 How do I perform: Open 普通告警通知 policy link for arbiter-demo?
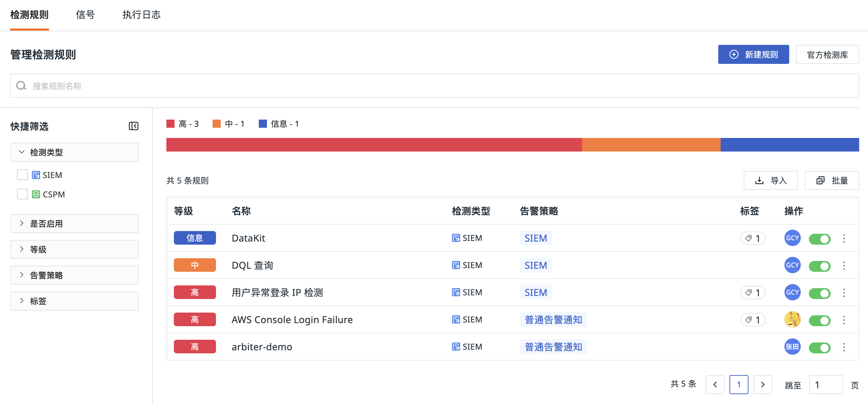click(553, 347)
